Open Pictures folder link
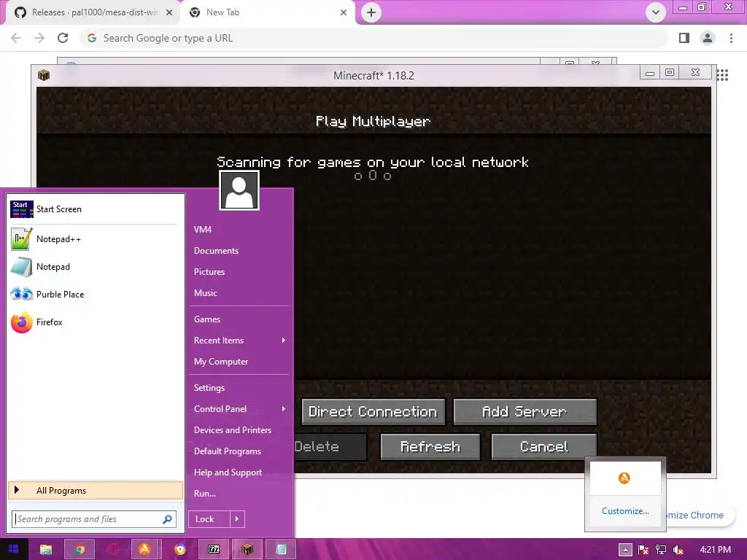Screen dimensions: 747x560 [209, 272]
